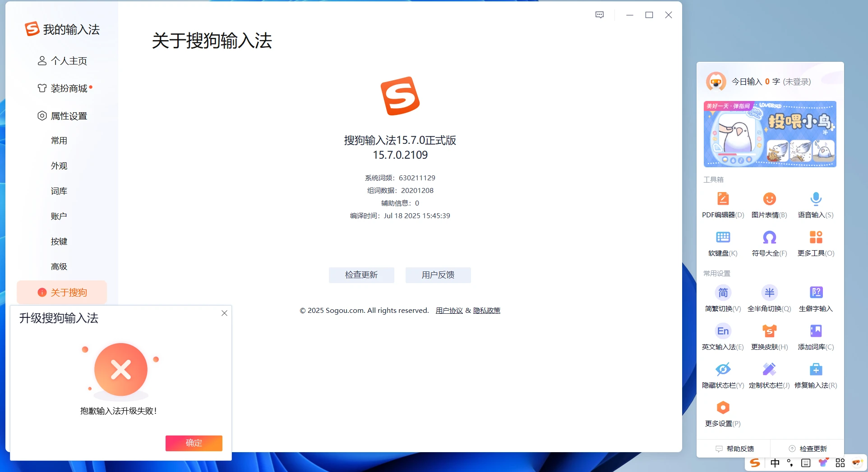
Task: Click Sogou S logo on status bar
Action: coord(755,463)
